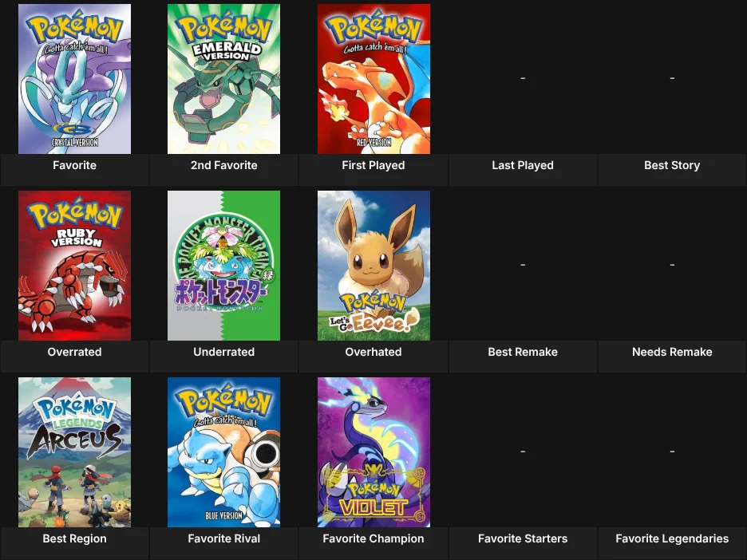Open the Let's Go Eevee cover
Screen dimensions: 747x560
click(x=373, y=266)
